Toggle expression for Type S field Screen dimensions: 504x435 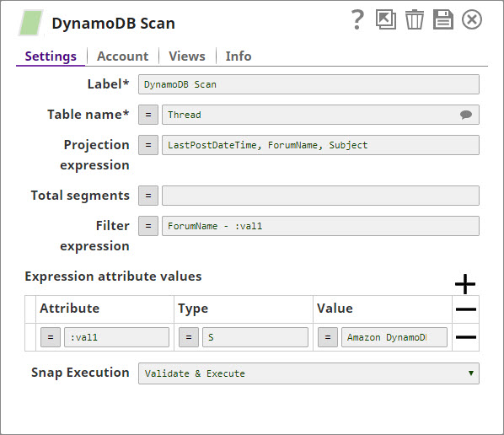pyautogui.click(x=189, y=337)
